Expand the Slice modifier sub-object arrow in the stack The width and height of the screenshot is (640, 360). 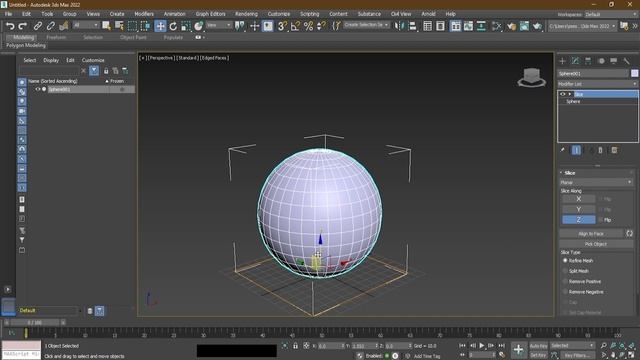(570, 94)
